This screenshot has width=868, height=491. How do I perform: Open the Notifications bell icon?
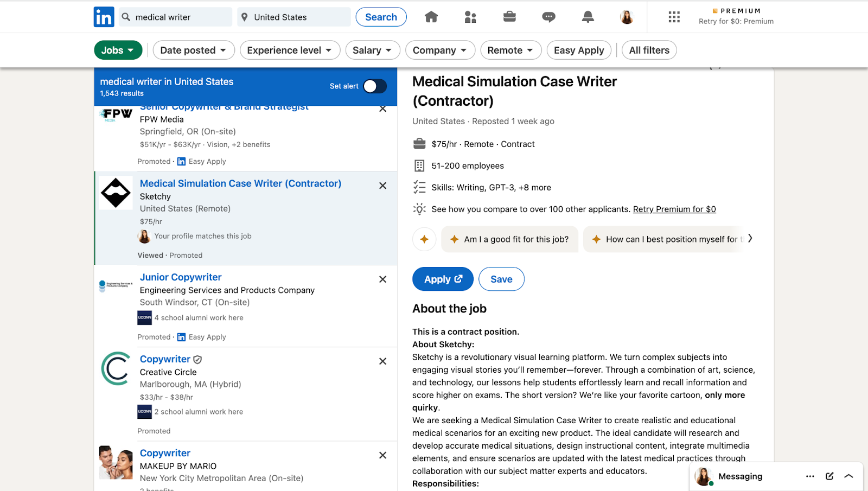(x=588, y=17)
